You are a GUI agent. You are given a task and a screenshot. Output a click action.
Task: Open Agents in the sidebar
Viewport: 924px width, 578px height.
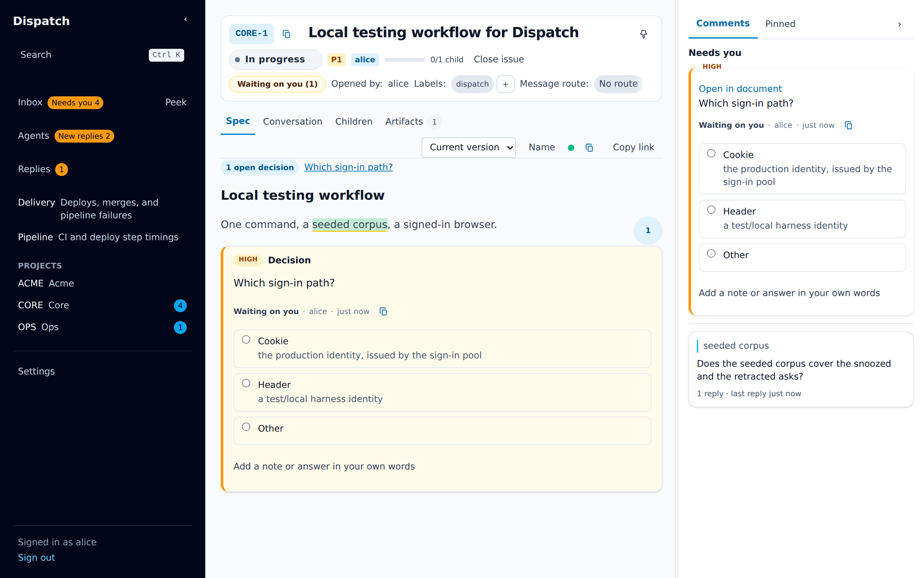click(34, 136)
